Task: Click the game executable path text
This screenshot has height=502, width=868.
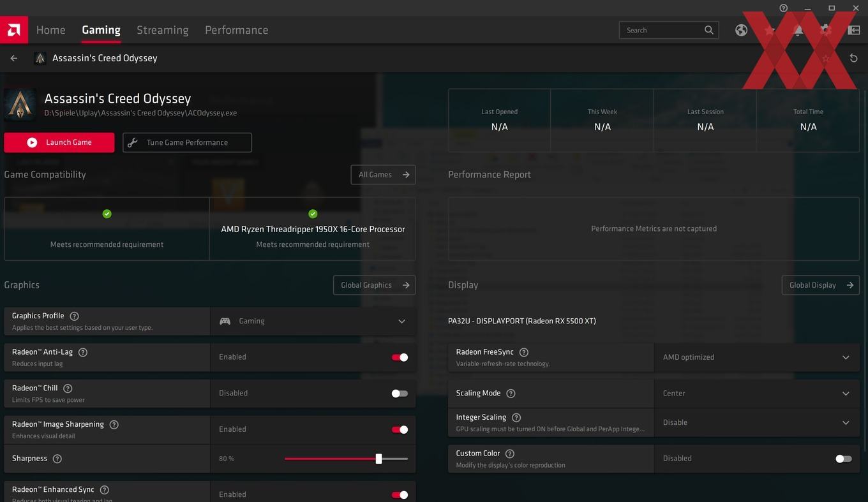Action: pyautogui.click(x=140, y=113)
